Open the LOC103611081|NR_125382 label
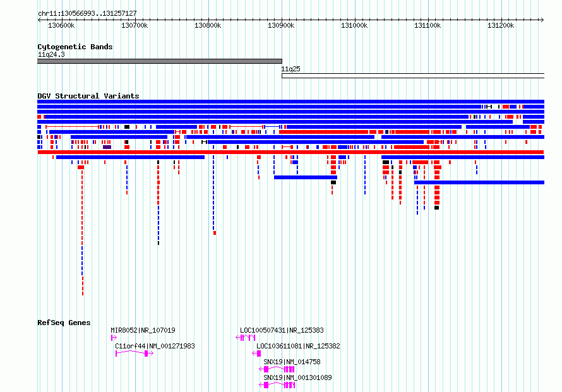Viewport: 562px width, 392px height. (x=298, y=346)
